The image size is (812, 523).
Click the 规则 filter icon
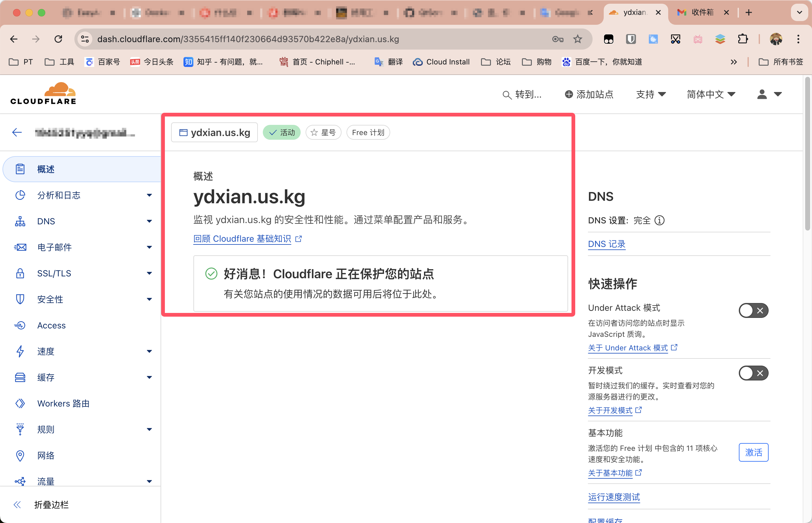[x=20, y=429]
